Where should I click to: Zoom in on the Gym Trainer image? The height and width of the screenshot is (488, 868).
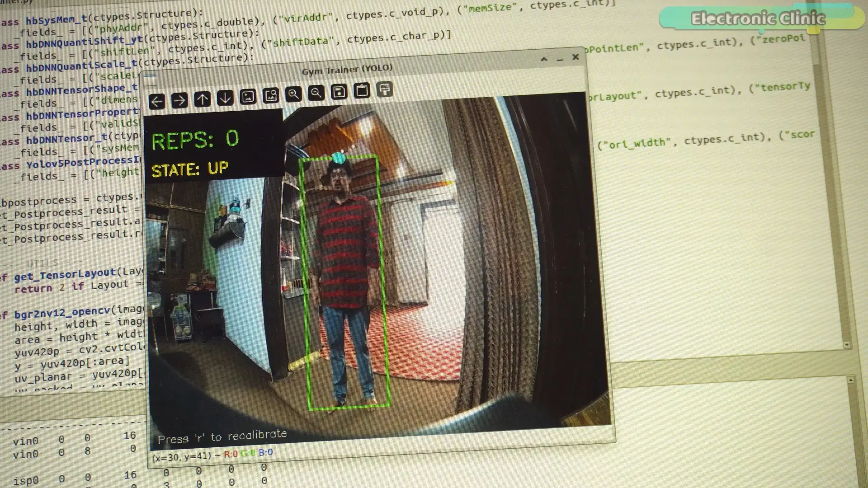point(293,94)
